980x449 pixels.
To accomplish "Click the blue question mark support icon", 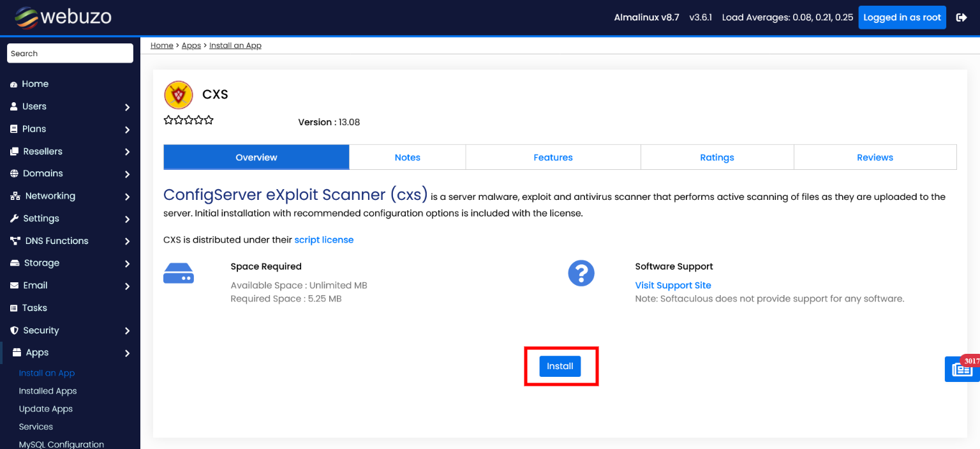I will [x=581, y=273].
